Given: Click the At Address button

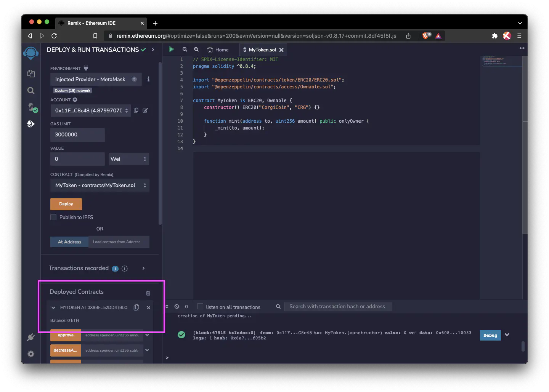Looking at the screenshot, I should 69,242.
